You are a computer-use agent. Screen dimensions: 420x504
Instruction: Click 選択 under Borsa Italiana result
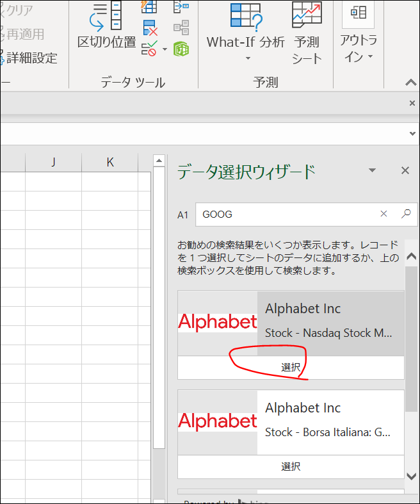[291, 466]
